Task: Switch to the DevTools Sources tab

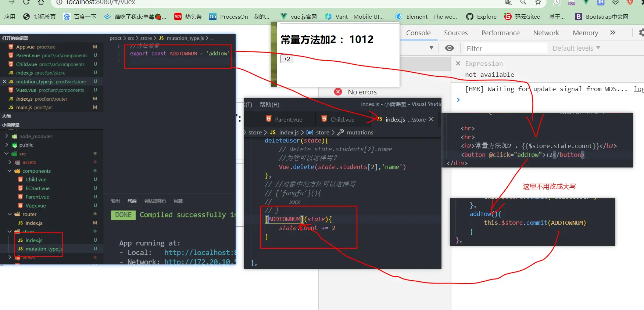Action: click(x=456, y=33)
